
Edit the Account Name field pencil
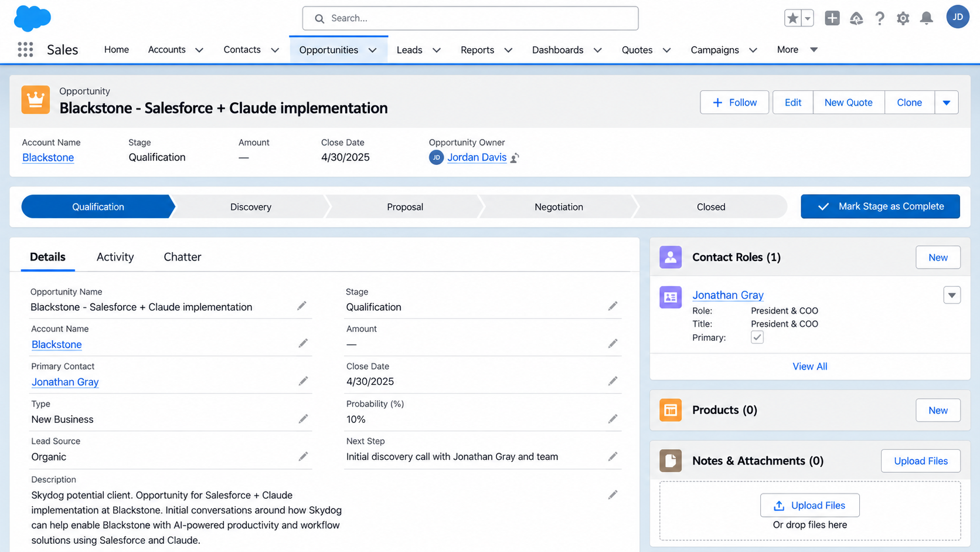303,344
